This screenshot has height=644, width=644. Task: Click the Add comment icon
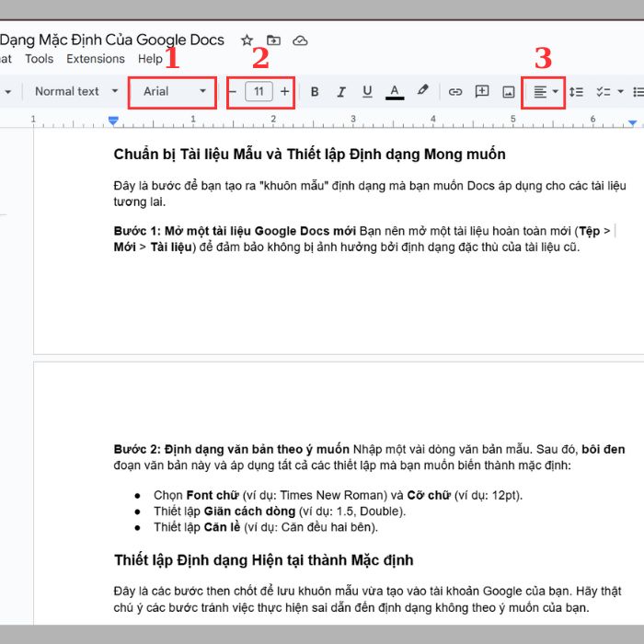[482, 91]
